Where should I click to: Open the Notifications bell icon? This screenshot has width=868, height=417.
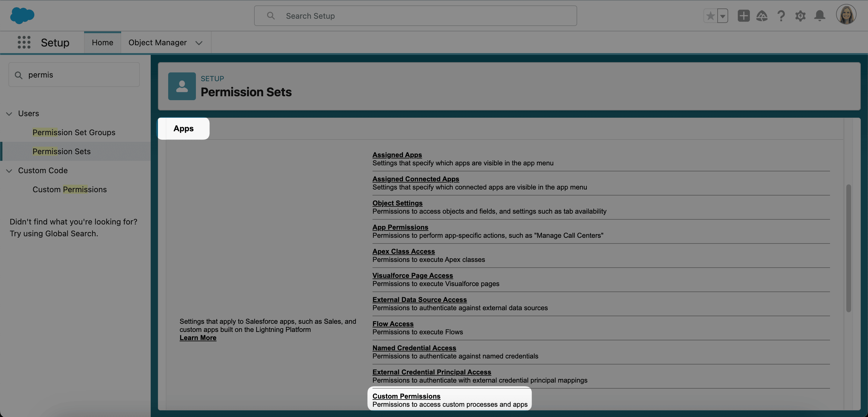819,16
